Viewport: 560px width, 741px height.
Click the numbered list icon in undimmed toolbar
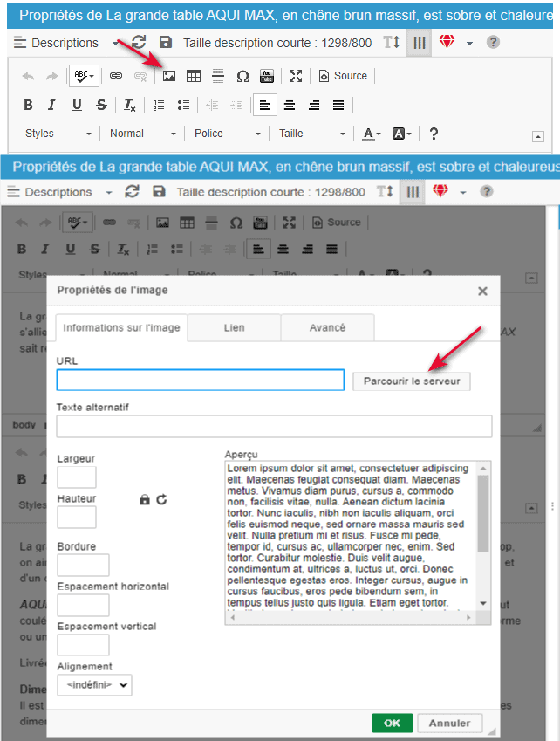tap(159, 106)
